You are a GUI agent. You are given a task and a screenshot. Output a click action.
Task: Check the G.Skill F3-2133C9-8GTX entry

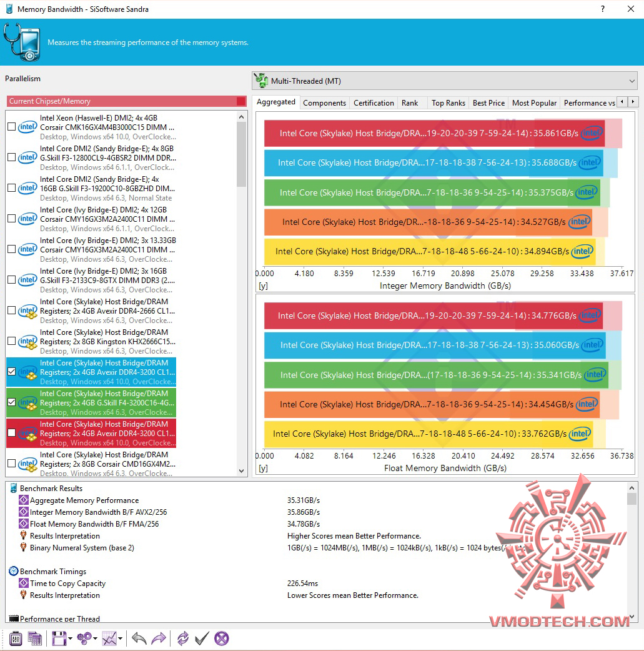pos(12,280)
